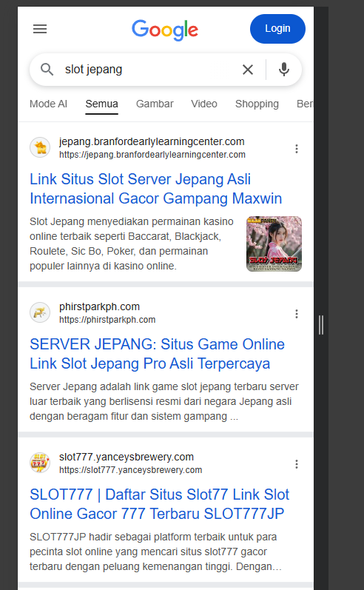Open 'Link Situs Slot Server Jepang Asli' result
The width and height of the screenshot is (364, 590).
(155, 189)
